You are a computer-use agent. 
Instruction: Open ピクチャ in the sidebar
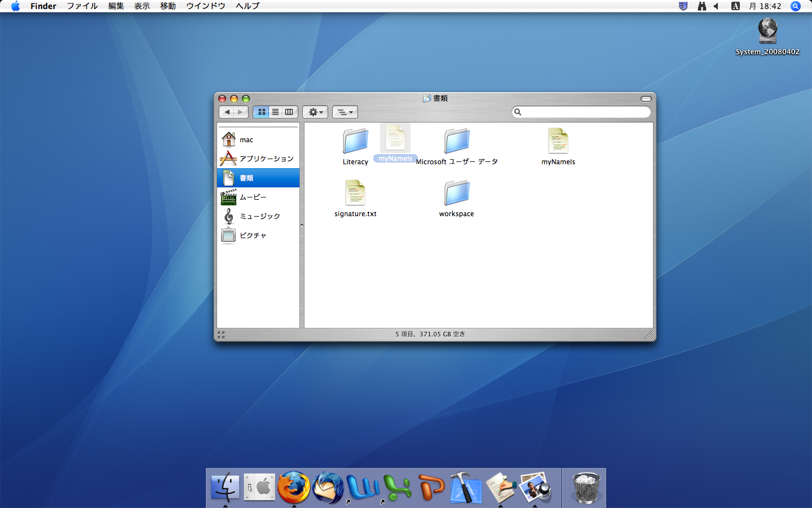[x=258, y=235]
